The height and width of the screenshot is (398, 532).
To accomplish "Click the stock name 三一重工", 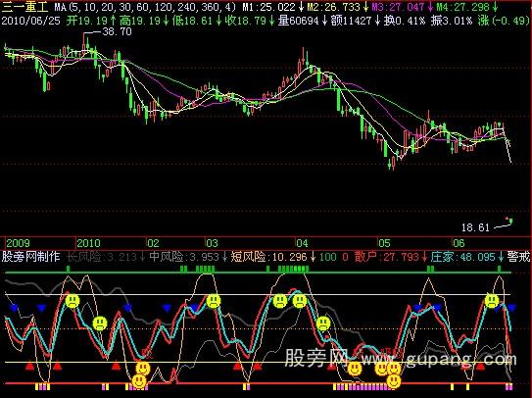I will click(x=25, y=7).
